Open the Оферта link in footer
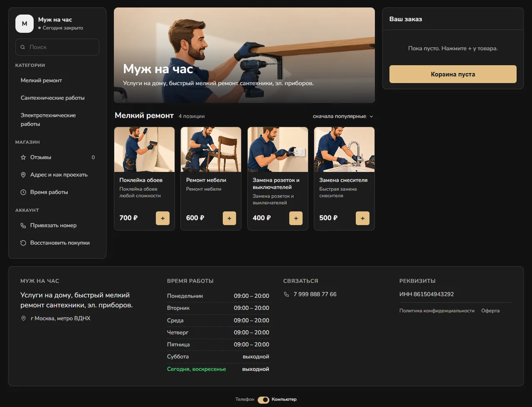This screenshot has width=532, height=407. click(x=490, y=311)
